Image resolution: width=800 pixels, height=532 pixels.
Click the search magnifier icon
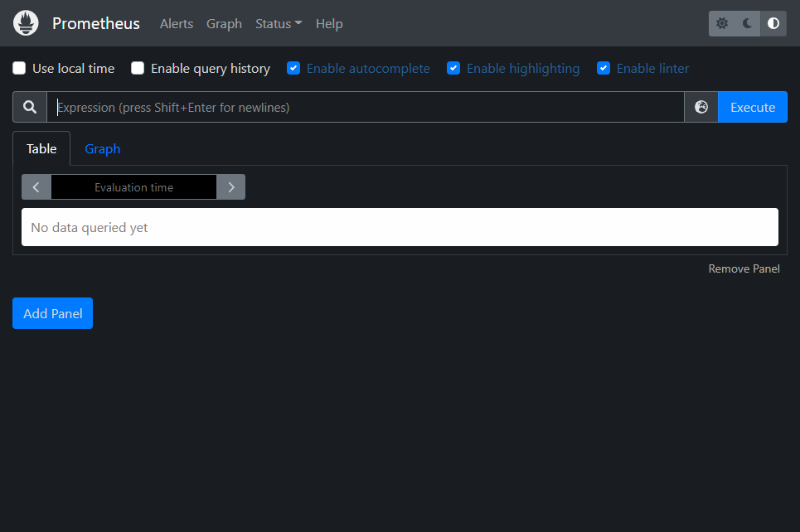tap(30, 107)
